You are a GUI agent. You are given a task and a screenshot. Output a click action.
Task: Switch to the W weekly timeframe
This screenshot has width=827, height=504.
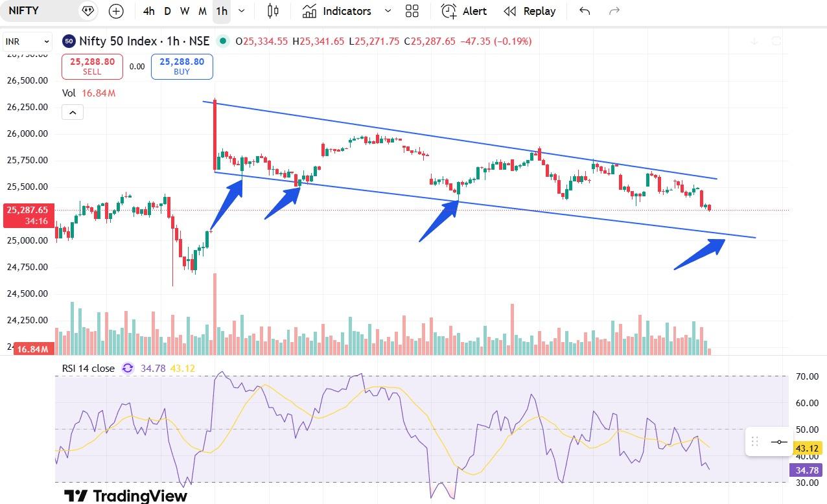(x=185, y=11)
